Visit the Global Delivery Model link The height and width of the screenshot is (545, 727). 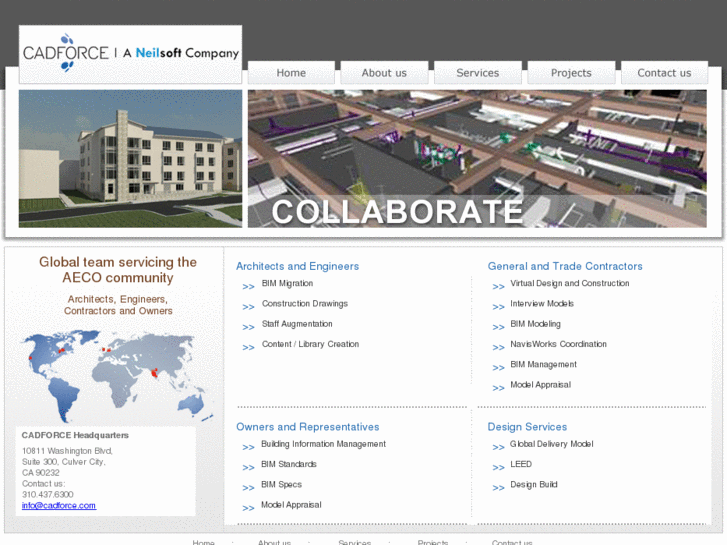point(551,444)
